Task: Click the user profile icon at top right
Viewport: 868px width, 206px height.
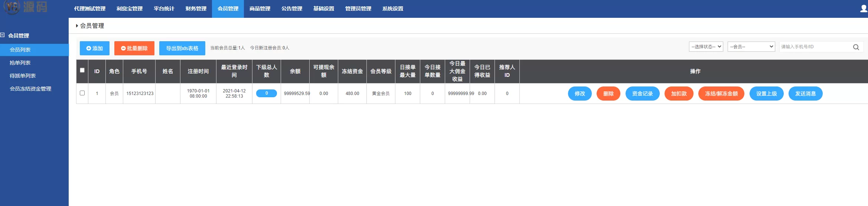Action: [x=864, y=9]
